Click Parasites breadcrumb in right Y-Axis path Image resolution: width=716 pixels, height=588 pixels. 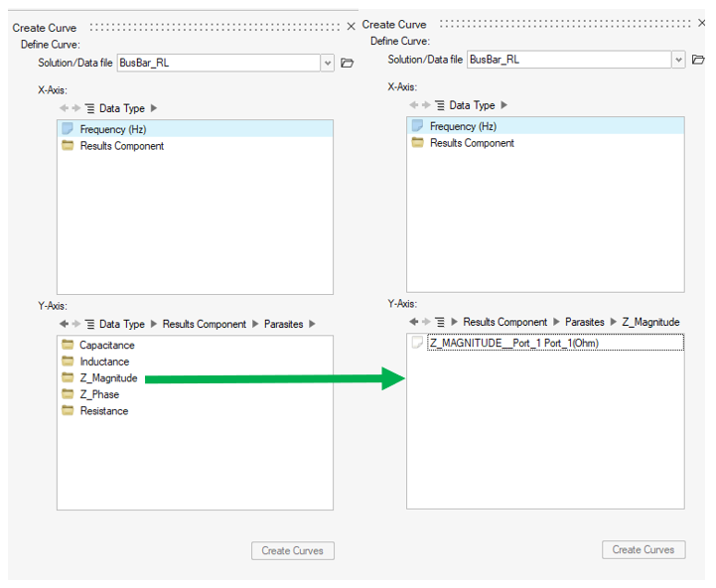click(x=585, y=322)
